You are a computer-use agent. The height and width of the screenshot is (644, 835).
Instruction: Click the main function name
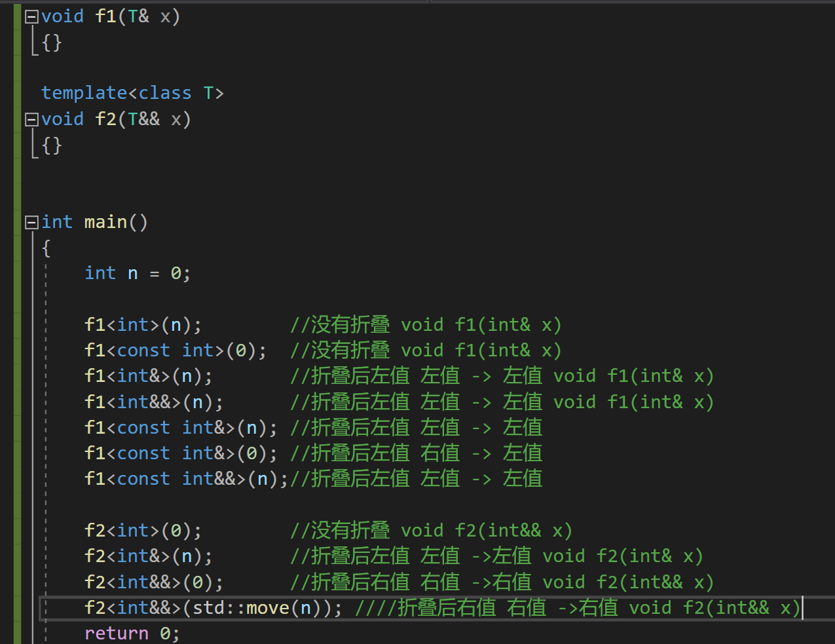(x=105, y=222)
